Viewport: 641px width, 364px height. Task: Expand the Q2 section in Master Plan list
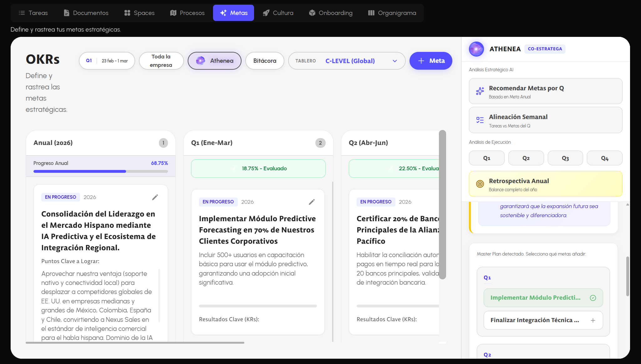pyautogui.click(x=487, y=355)
